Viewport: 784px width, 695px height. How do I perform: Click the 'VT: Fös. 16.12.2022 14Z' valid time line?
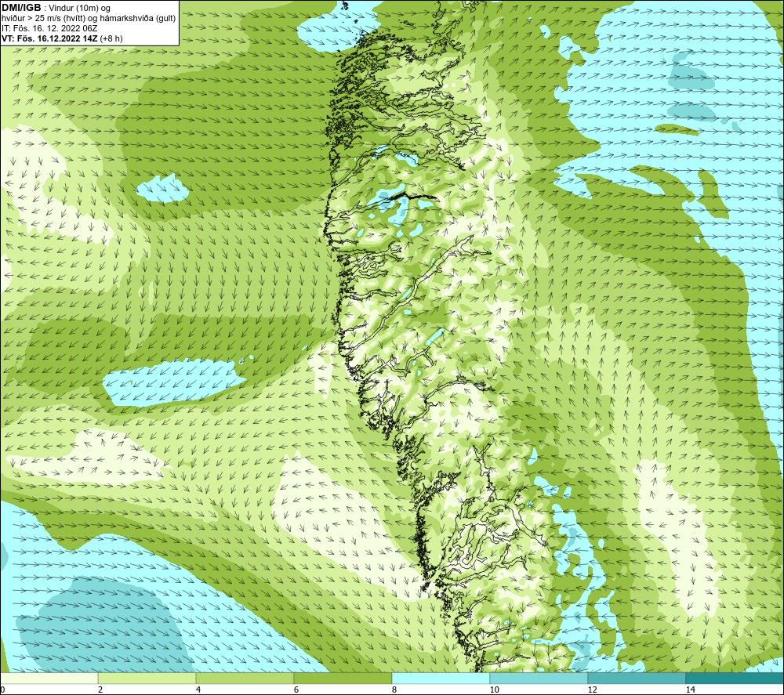(62, 38)
